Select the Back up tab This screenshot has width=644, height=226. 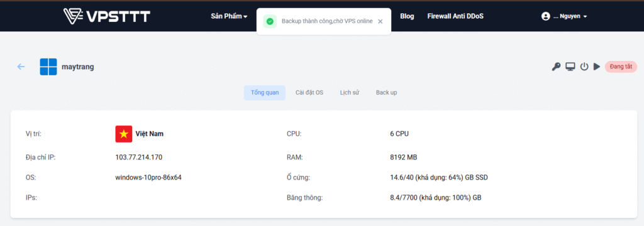pyautogui.click(x=387, y=93)
